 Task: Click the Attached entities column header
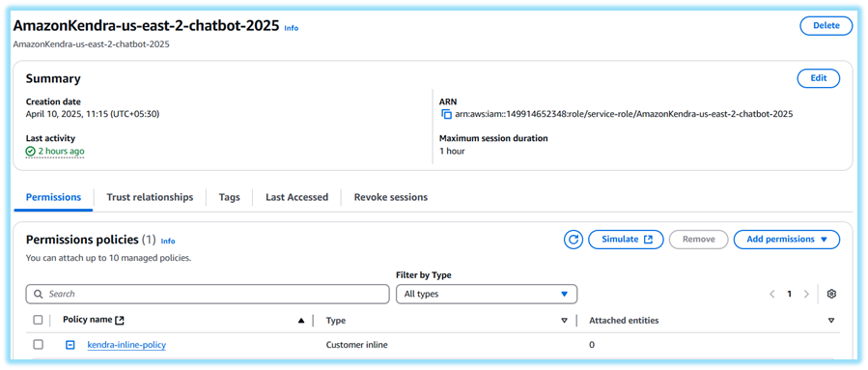[624, 321]
